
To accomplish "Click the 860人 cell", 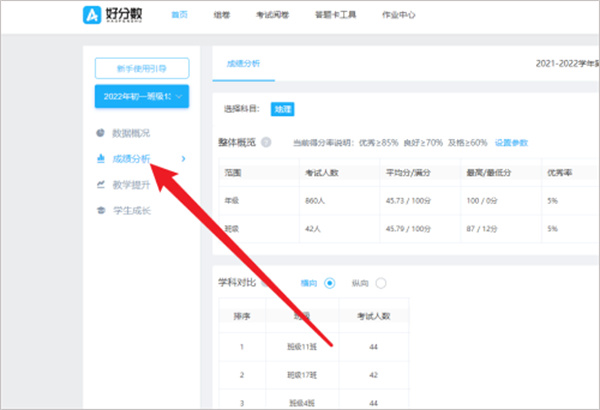I will click(x=315, y=201).
